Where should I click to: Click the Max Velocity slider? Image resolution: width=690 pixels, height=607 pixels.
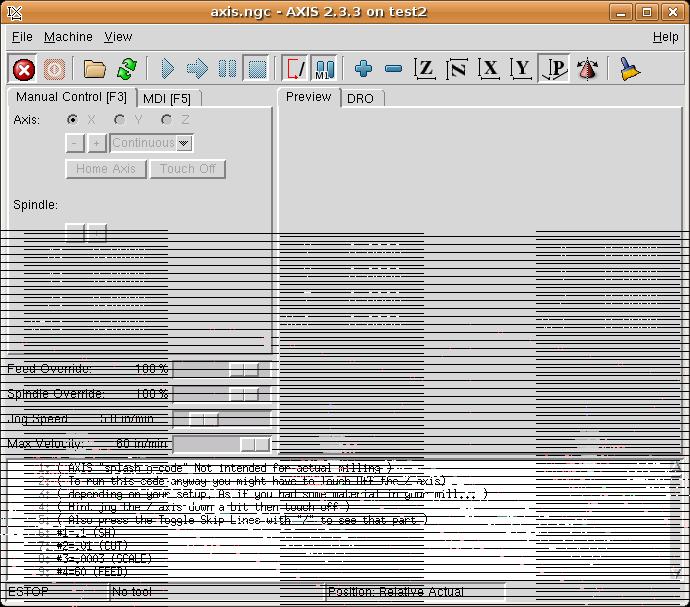(222, 445)
